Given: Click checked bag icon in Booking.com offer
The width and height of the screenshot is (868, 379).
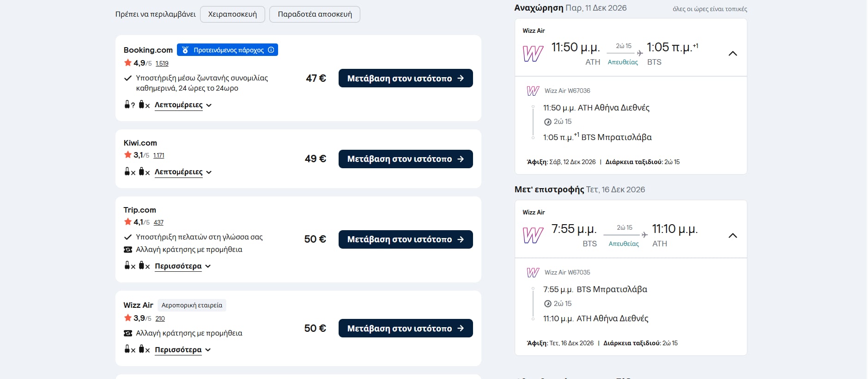Looking at the screenshot, I should click(142, 104).
